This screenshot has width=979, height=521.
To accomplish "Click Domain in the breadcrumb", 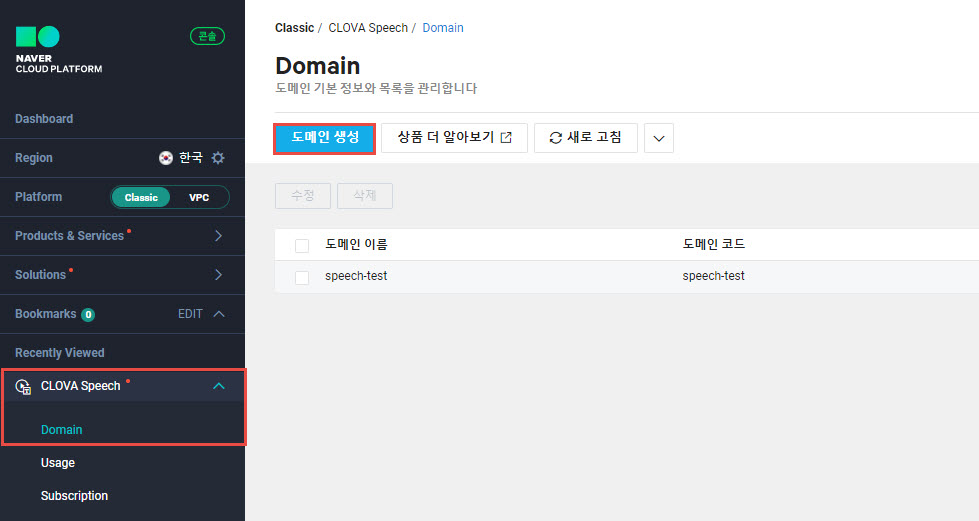I will coord(443,28).
